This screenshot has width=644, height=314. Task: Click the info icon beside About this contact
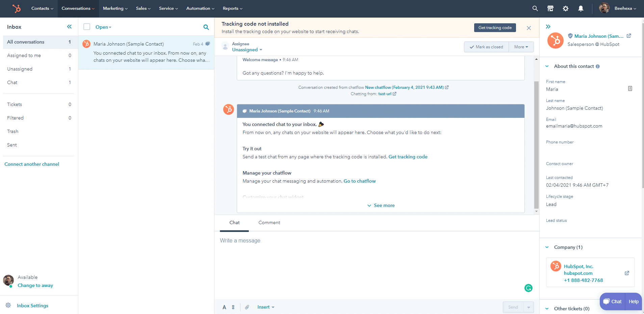[598, 67]
